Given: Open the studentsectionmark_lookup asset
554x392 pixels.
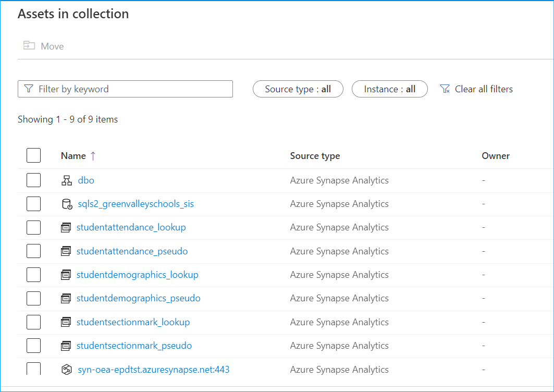Looking at the screenshot, I should (x=133, y=322).
